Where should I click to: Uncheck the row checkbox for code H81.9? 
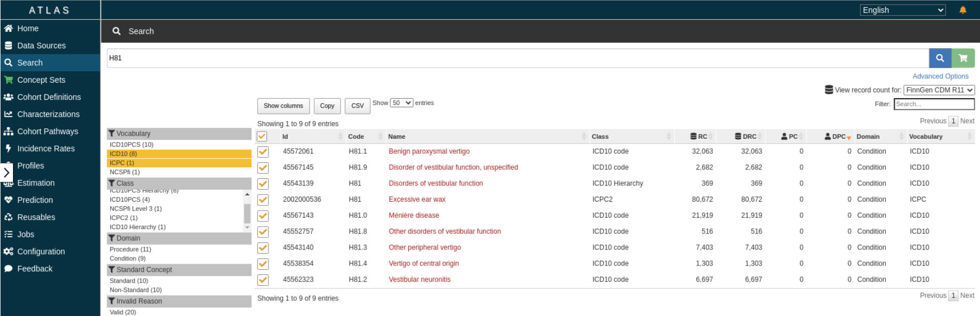pyautogui.click(x=263, y=168)
